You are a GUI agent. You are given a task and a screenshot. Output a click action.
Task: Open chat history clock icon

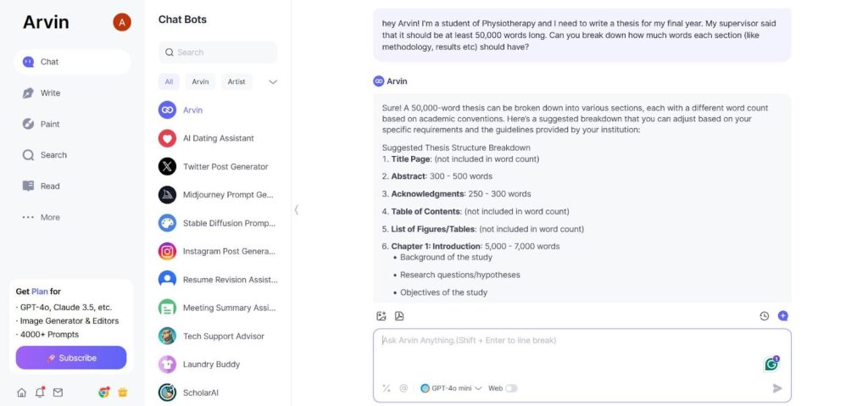point(764,316)
